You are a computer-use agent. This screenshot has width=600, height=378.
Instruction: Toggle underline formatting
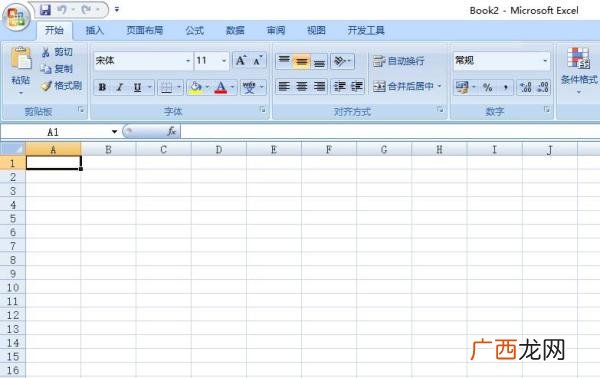[x=137, y=88]
